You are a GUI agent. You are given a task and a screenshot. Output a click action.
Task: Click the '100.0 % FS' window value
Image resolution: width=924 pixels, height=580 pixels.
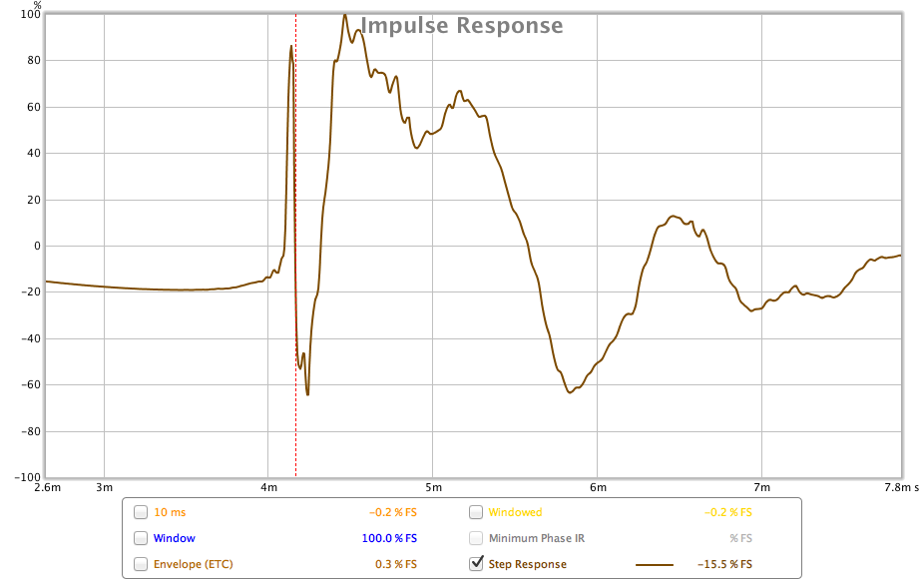(x=389, y=538)
